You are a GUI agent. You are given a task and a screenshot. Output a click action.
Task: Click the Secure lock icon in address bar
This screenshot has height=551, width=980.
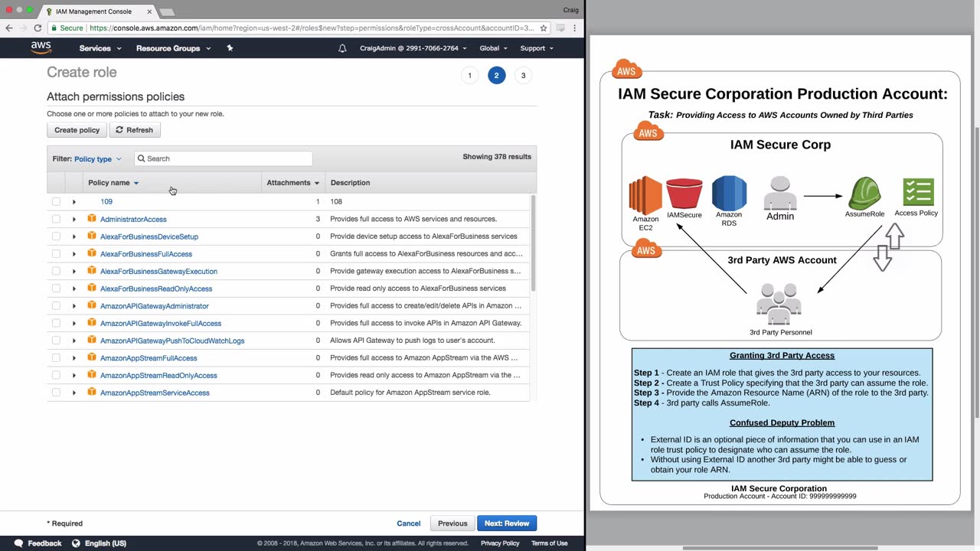coord(54,28)
